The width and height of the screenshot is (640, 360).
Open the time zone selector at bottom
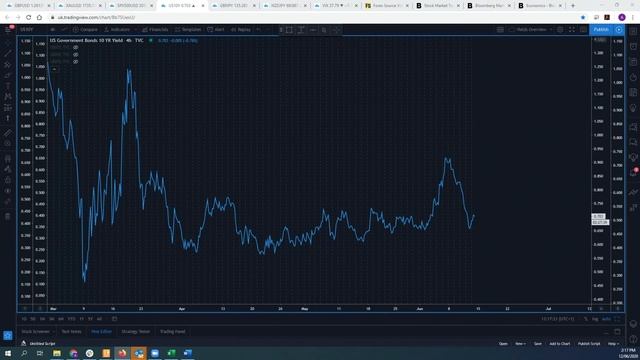[x=558, y=319]
